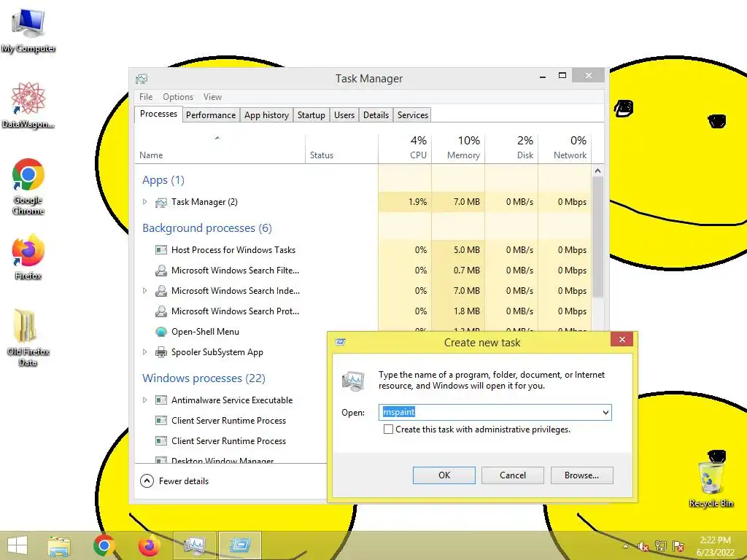Sort processes by Name column

220,148
